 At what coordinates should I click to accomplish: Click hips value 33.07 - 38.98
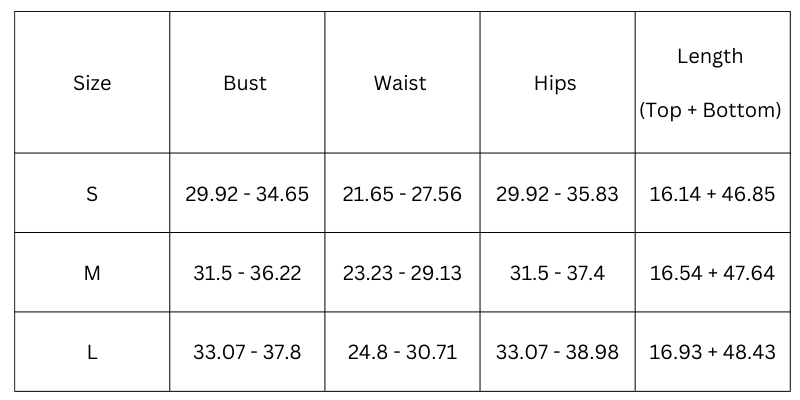pos(557,352)
